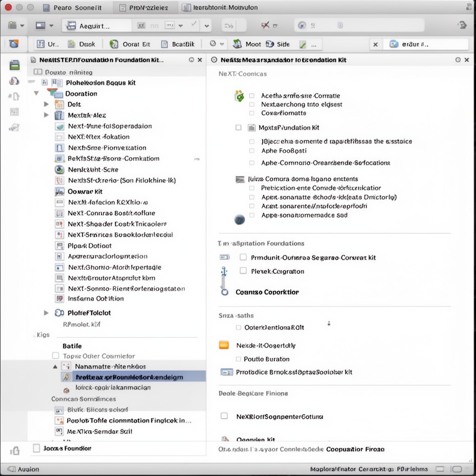This screenshot has height=476, width=476.
Task: Open the Ur.. toolbar item
Action: tap(48, 44)
